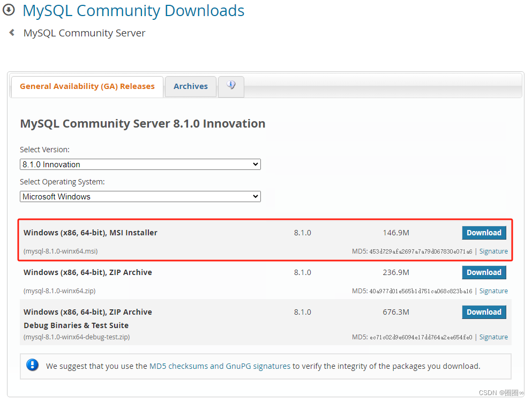Click the 236.9M file size value
Viewport: 532px width, 401px height.
(396, 272)
